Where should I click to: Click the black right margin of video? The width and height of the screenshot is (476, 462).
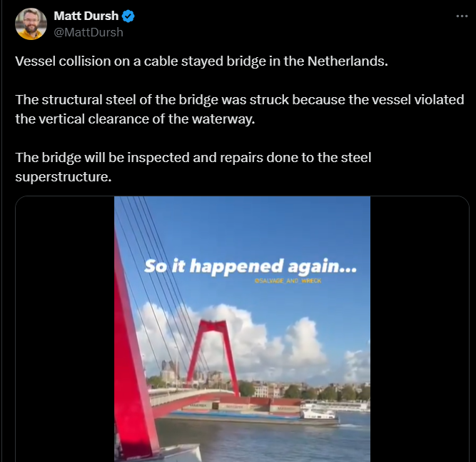click(x=420, y=329)
